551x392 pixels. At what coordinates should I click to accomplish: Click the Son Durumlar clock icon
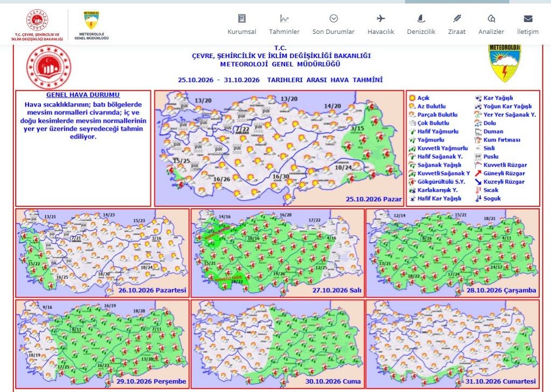(334, 18)
